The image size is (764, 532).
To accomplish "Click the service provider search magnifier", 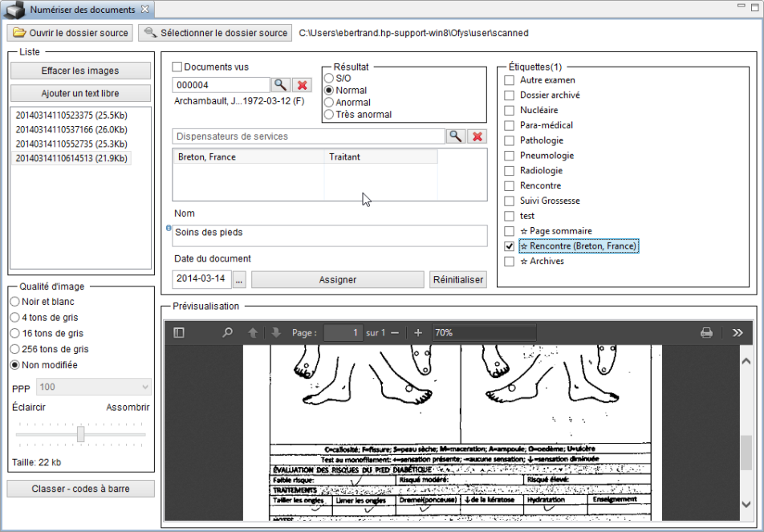I will (456, 136).
